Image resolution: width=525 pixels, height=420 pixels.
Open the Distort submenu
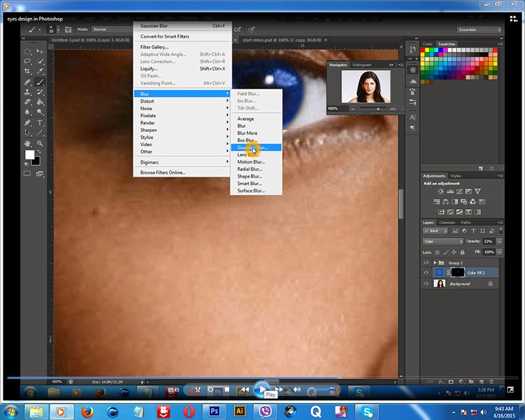tap(182, 101)
